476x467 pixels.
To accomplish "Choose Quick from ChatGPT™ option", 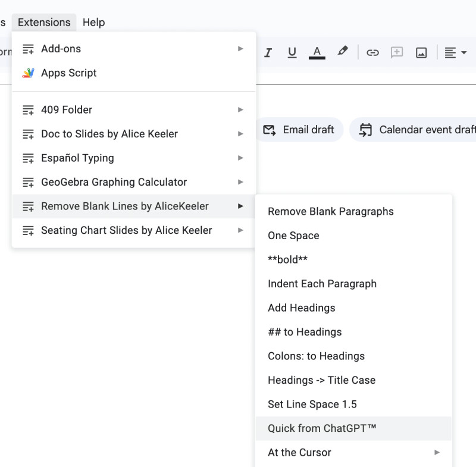I will coord(353,428).
